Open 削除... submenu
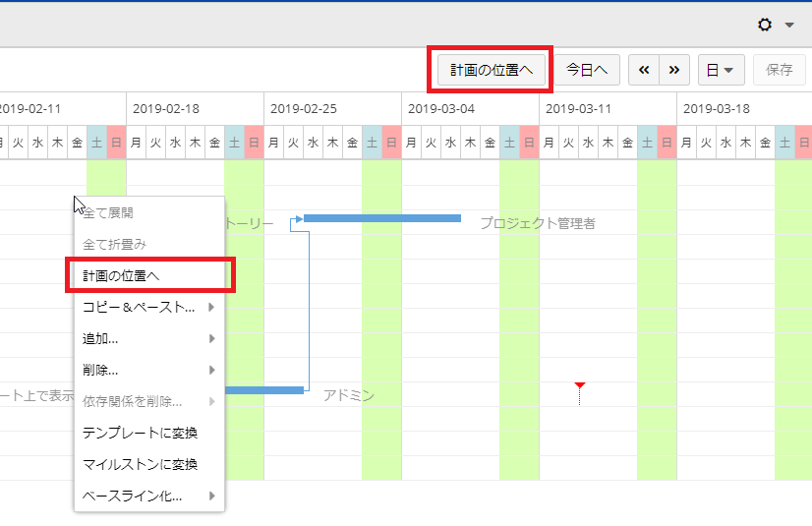812x526 pixels. coord(149,371)
